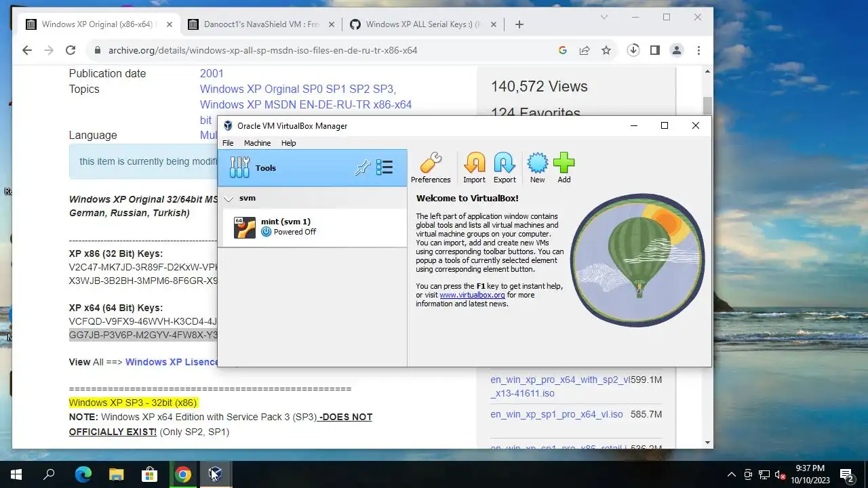Open VirtualBox Preferences
868x488 pixels.
[x=431, y=167]
